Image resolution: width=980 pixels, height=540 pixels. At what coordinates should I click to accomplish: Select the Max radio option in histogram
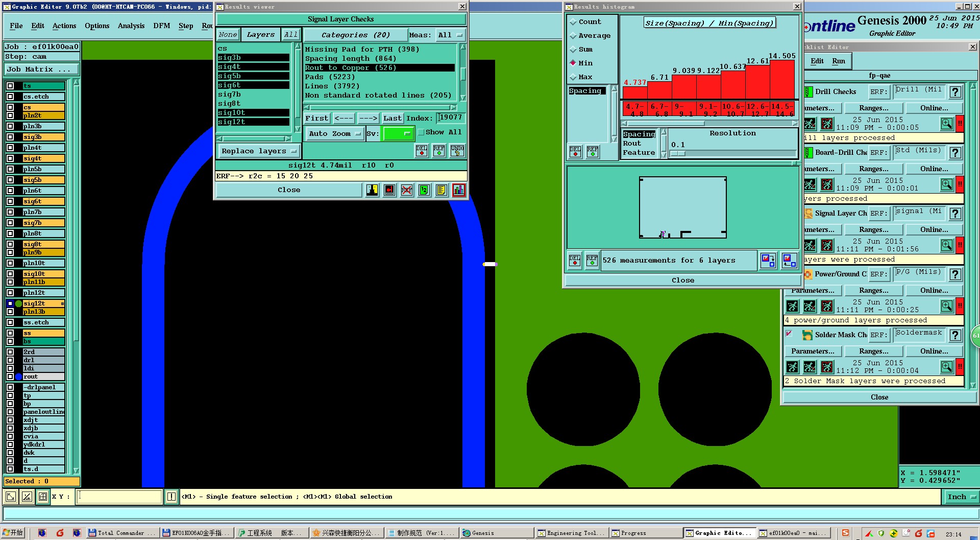pos(573,77)
